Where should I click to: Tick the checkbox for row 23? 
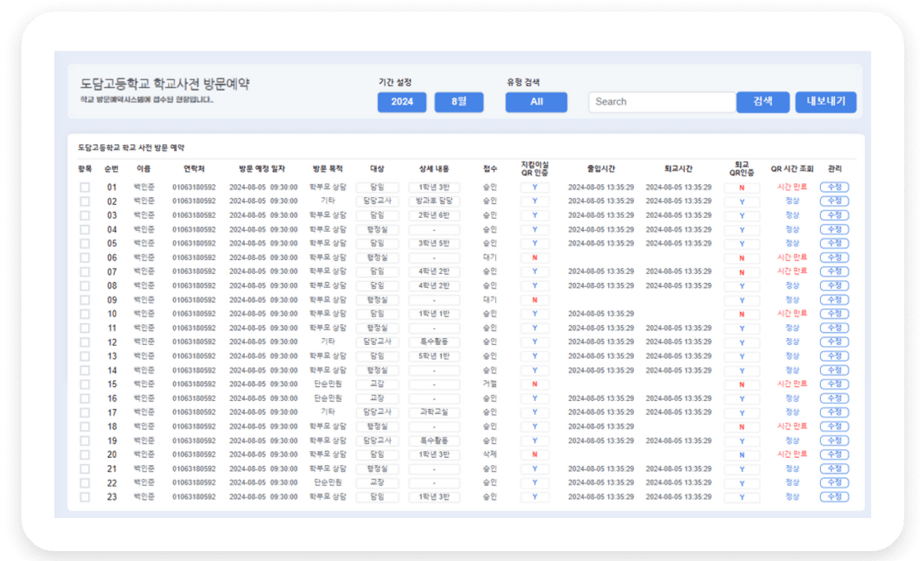pos(84,497)
